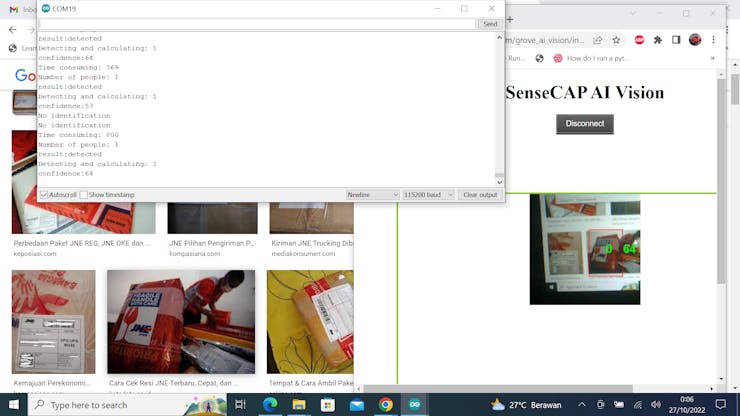Screen dimensions: 740x416
Task: Enable the Show timestamp checkbox
Action: point(84,195)
